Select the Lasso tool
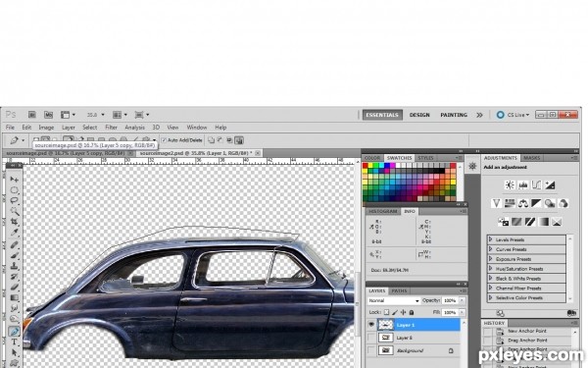The width and height of the screenshot is (588, 368). click(x=15, y=200)
